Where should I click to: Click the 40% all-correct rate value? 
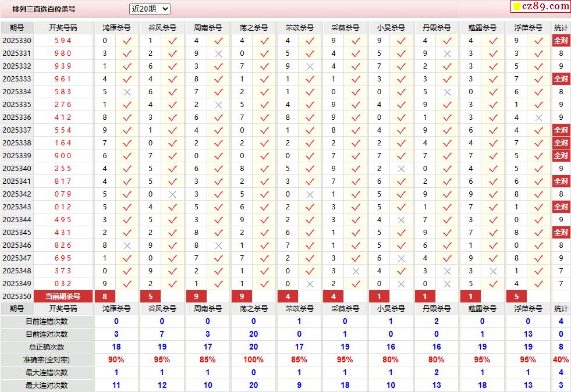click(561, 360)
